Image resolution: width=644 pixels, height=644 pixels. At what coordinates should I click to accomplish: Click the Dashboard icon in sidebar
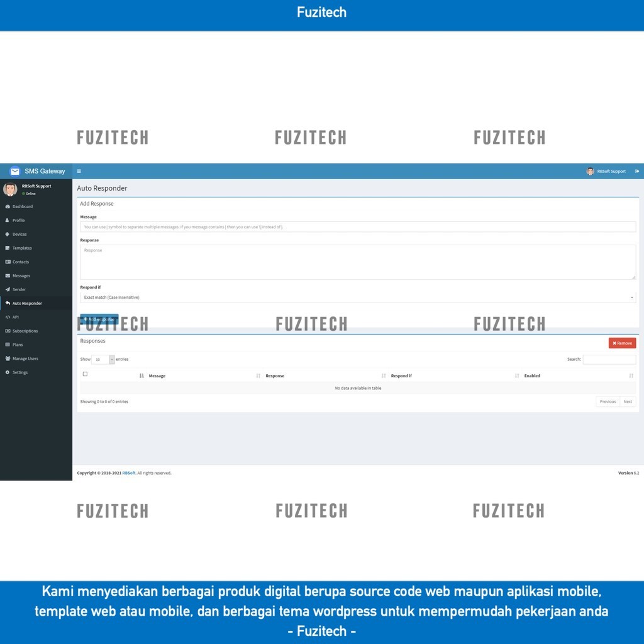coord(8,206)
